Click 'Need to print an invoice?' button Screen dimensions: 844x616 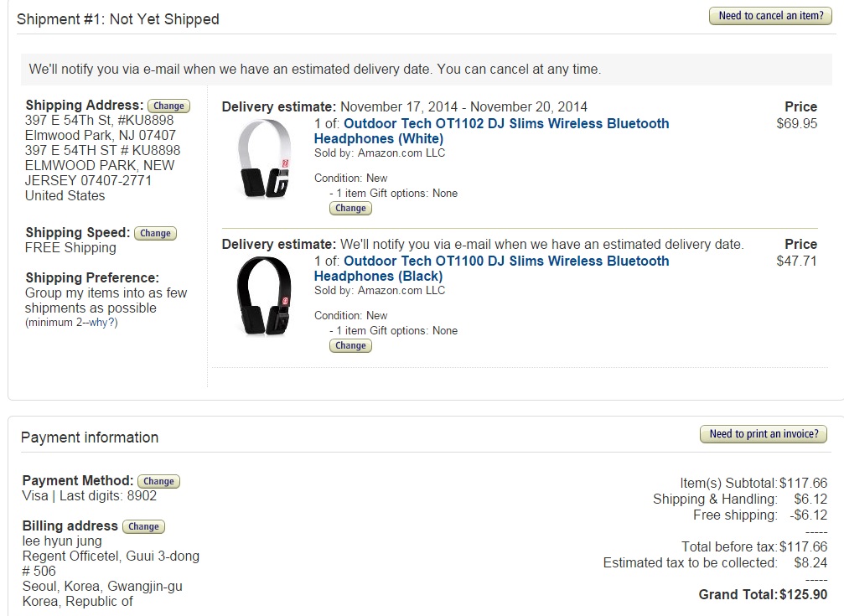pos(764,434)
